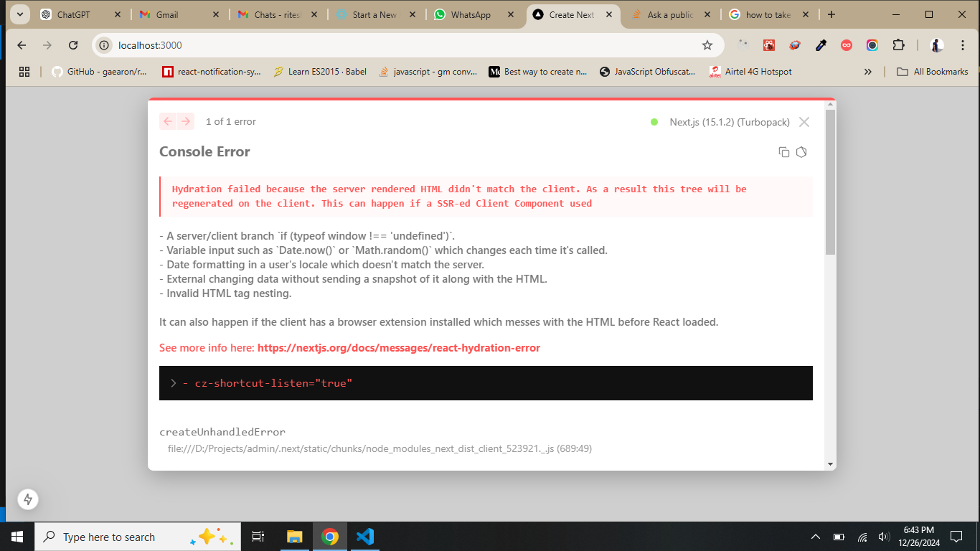Open Windows Task View
Screen dimensions: 980x551
(258, 537)
